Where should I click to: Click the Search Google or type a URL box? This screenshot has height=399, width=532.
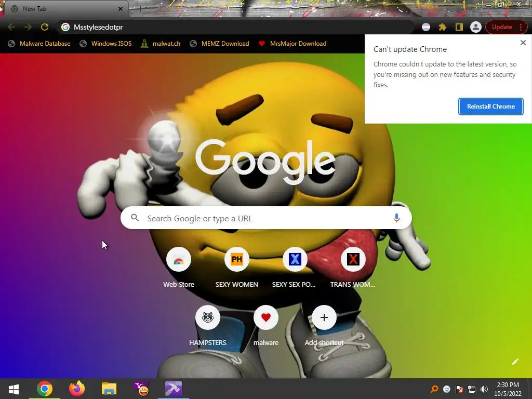266,218
